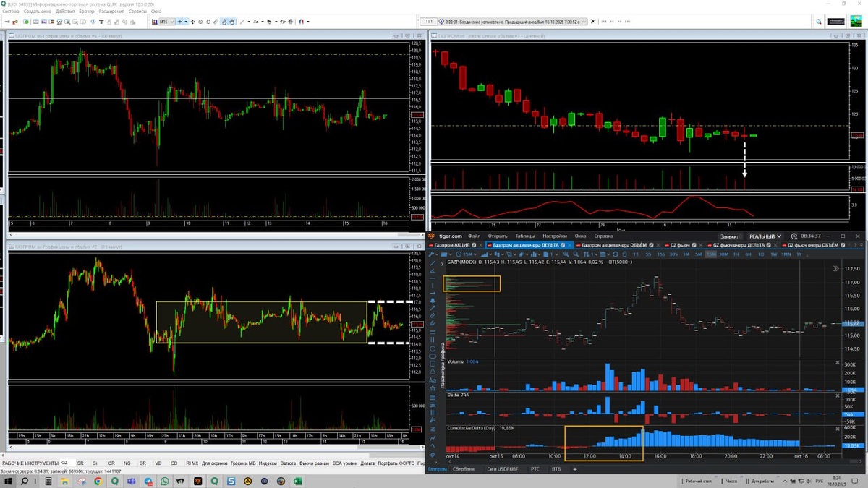The width and height of the screenshot is (868, 488).
Task: Close the CumulativeDelta indicator panel
Action: point(838,428)
